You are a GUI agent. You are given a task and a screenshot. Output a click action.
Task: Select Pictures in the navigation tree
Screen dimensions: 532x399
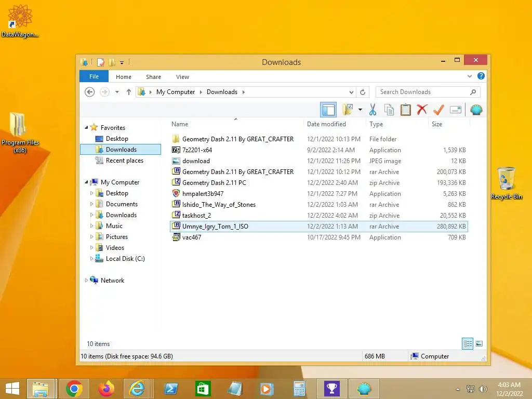117,237
